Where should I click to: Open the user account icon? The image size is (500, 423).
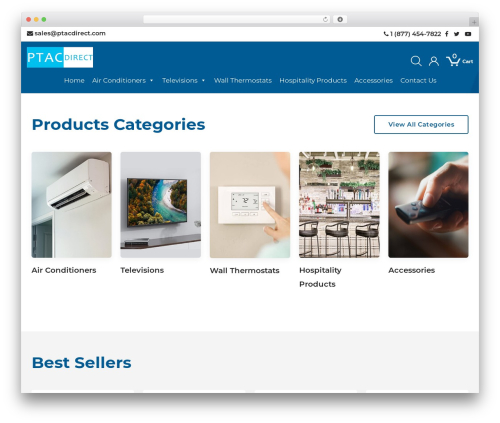coord(434,61)
